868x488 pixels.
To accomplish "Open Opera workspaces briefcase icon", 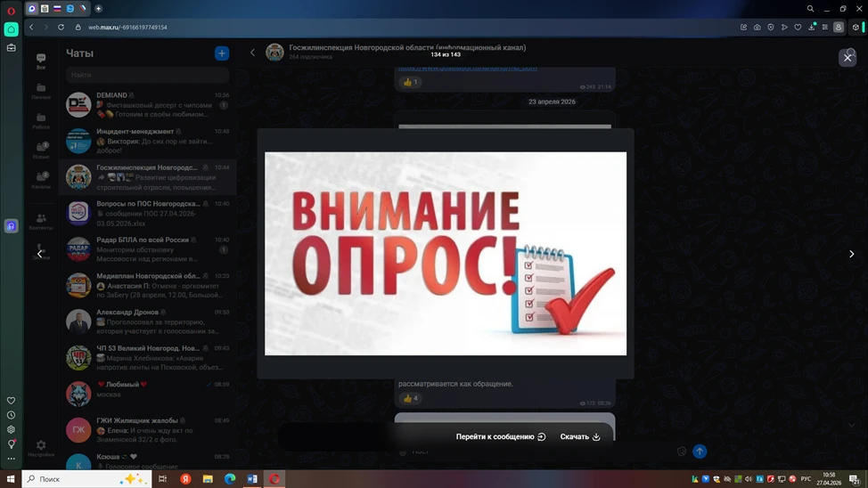I will tap(11, 48).
